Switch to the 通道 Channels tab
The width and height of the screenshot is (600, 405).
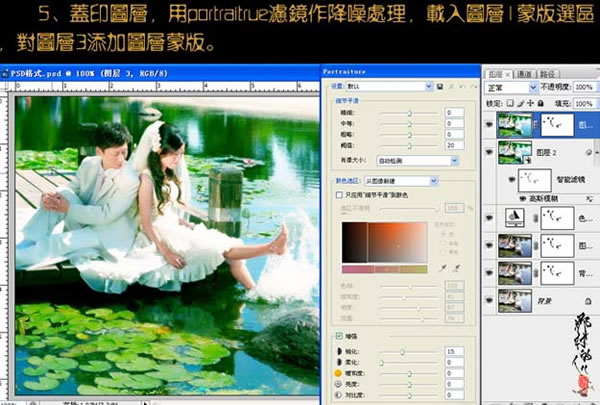click(524, 74)
